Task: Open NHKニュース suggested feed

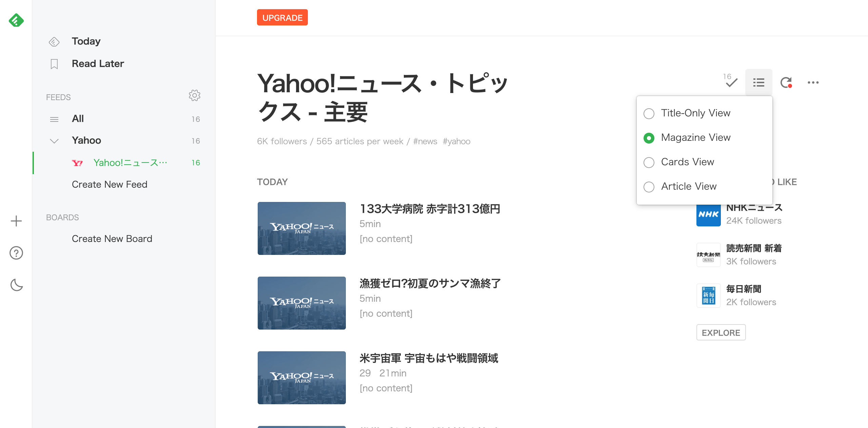Action: tap(754, 207)
